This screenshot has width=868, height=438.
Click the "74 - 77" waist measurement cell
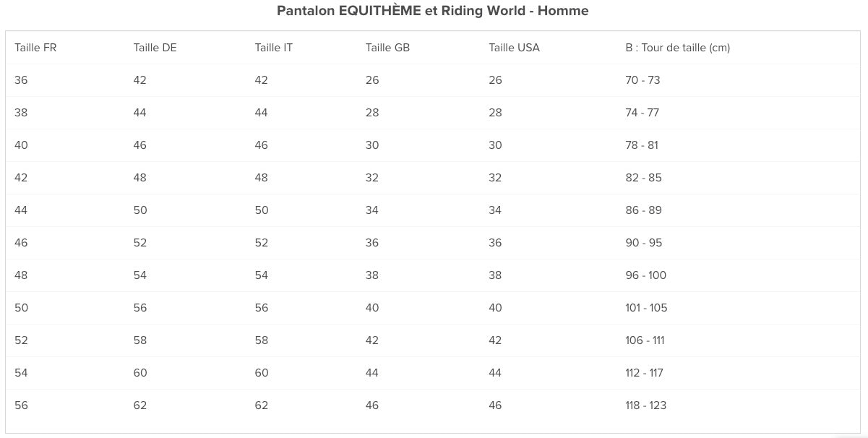[x=642, y=113]
